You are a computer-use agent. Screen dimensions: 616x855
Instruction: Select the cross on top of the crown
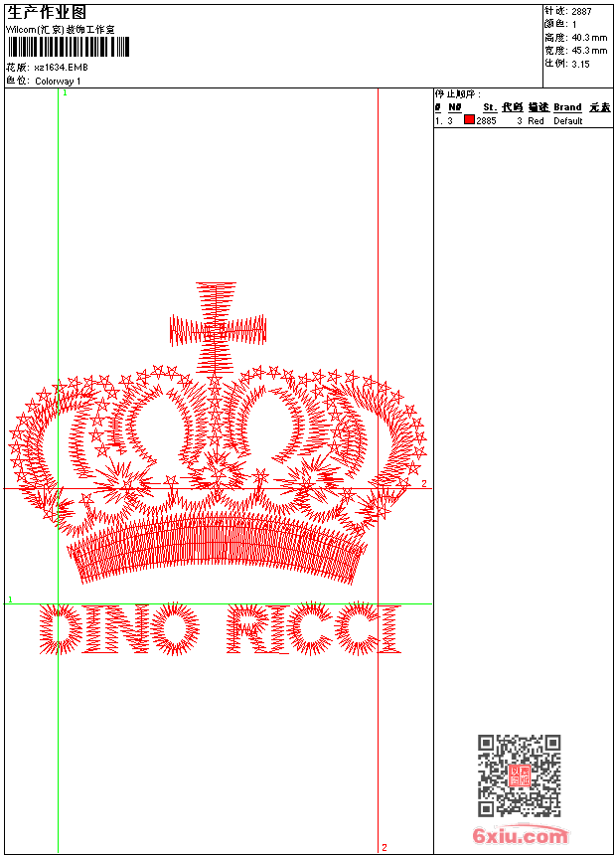pyautogui.click(x=218, y=328)
